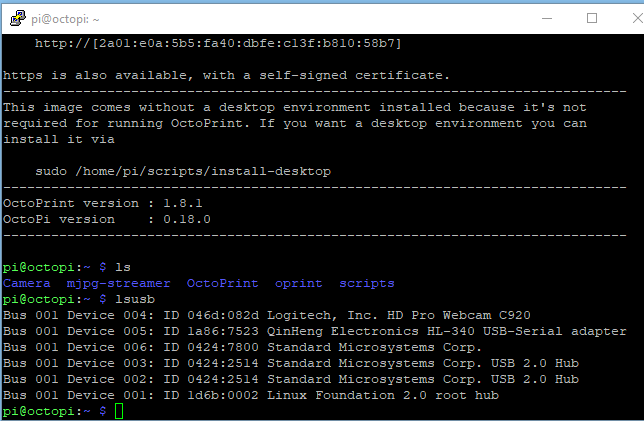Click the 'lsusb' command text
The width and height of the screenshot is (644, 421).
click(x=135, y=300)
